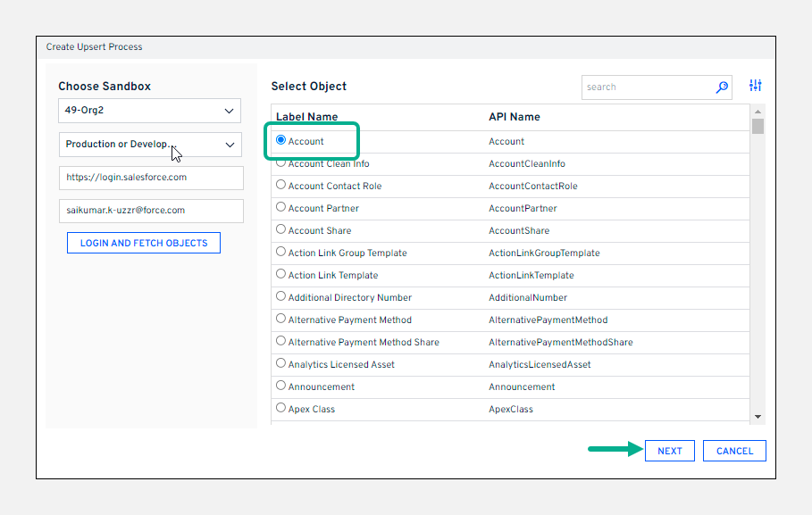Choose the Announcement object
812x515 pixels.
point(280,386)
